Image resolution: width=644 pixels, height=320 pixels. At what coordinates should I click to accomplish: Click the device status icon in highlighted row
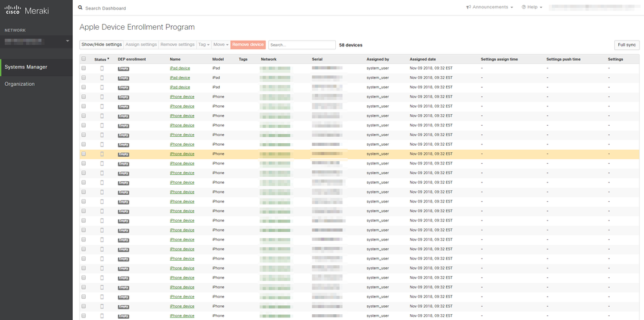click(x=102, y=154)
